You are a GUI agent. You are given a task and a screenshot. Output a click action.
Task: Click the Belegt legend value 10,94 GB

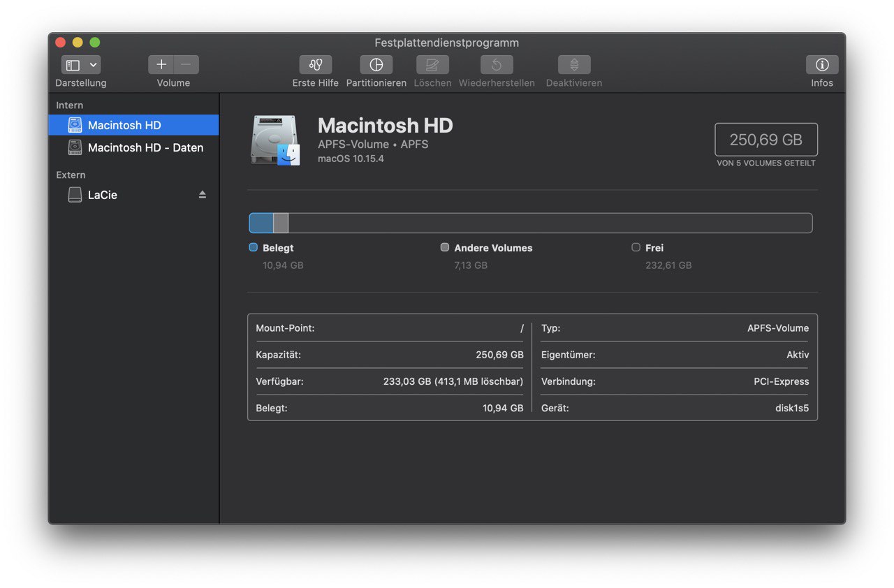point(283,265)
